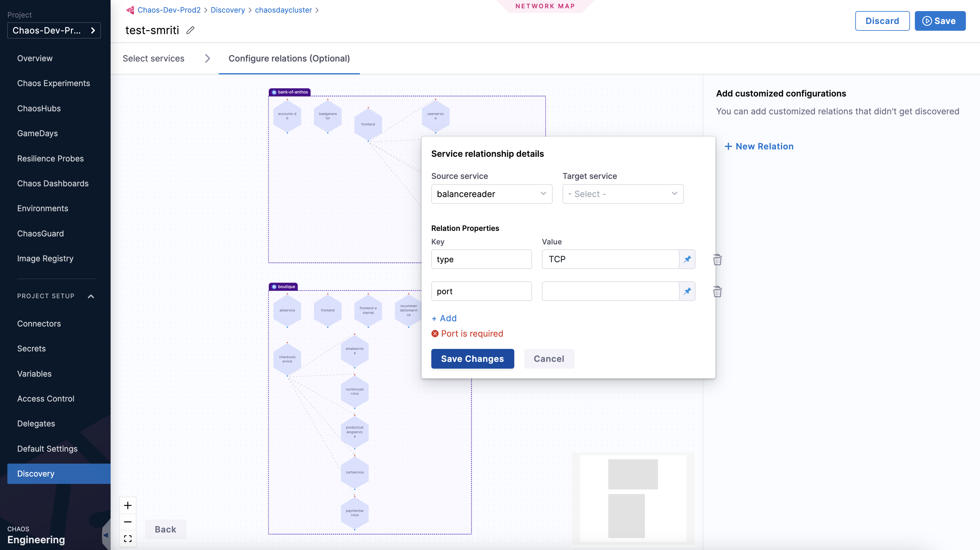This screenshot has width=980, height=550.
Task: Click the pin icon next to TCP value
Action: click(687, 259)
